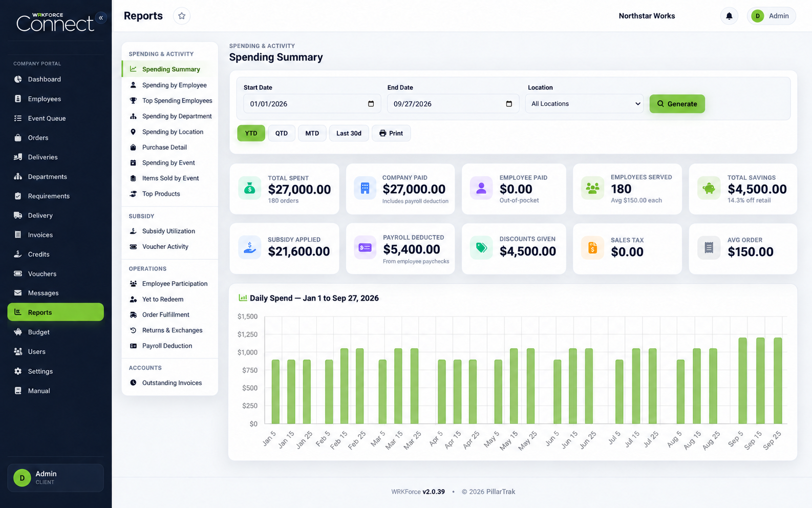Open the Location dropdown showing All Locations
The height and width of the screenshot is (508, 812).
tap(584, 104)
